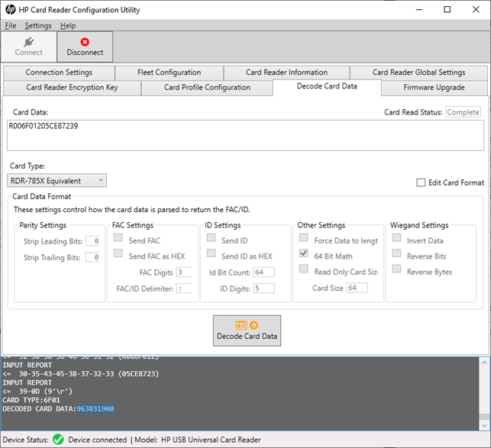Click ID Digits field

tap(264, 288)
